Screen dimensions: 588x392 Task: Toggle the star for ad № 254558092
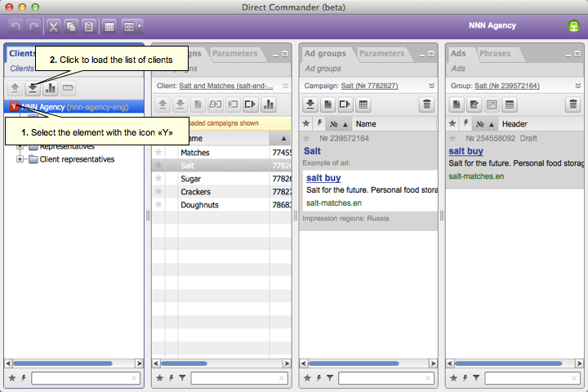pyautogui.click(x=452, y=138)
